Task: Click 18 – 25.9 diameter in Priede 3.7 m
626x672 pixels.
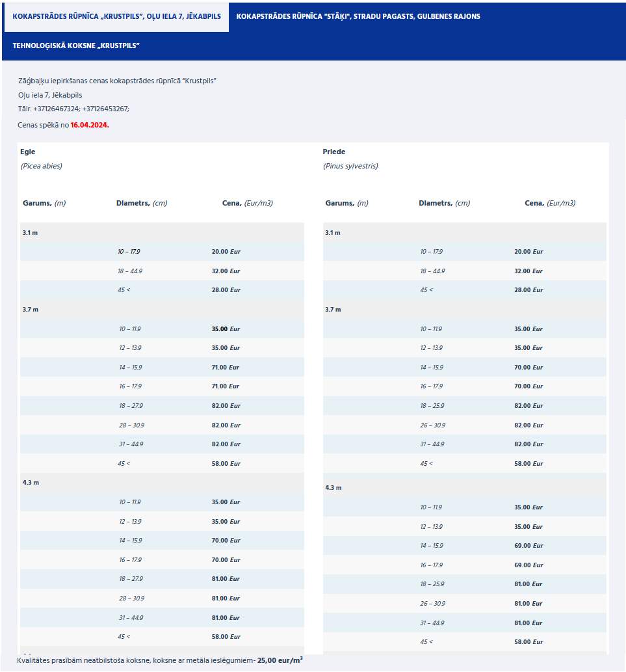Action: 432,405
